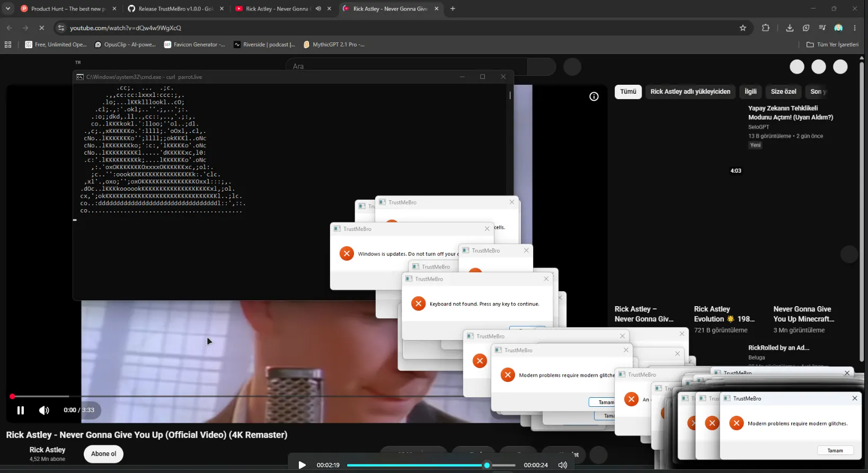Switch to the Product Hunt tab
868x473 pixels.
tap(67, 8)
